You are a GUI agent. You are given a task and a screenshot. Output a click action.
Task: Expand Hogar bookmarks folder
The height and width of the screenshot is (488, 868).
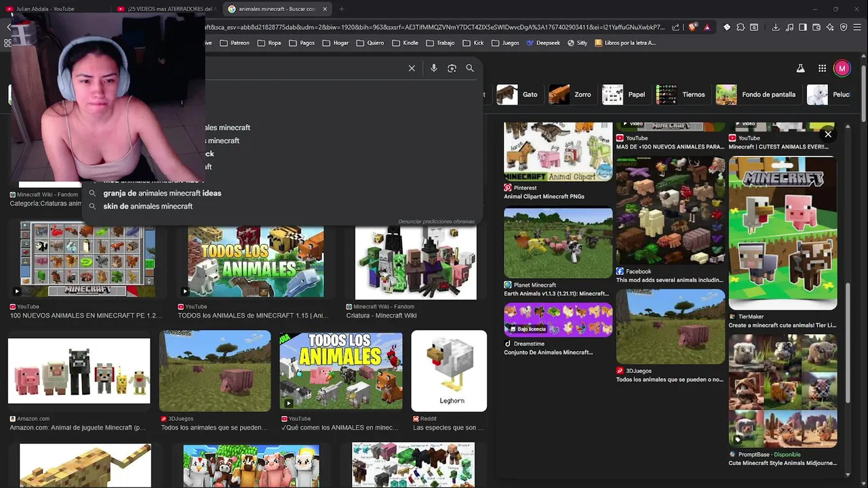click(x=336, y=43)
